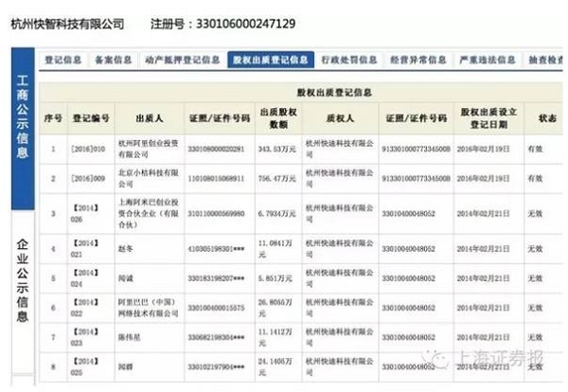568x392 pixels.
Task: Click the pledgee 杭州快迪科技有限公司 in row 1
Action: coord(340,149)
